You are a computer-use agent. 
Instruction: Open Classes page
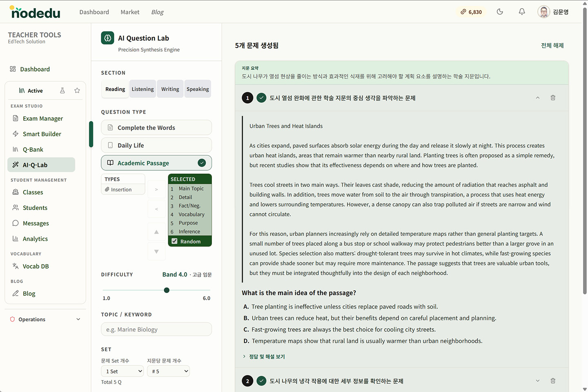41,192
